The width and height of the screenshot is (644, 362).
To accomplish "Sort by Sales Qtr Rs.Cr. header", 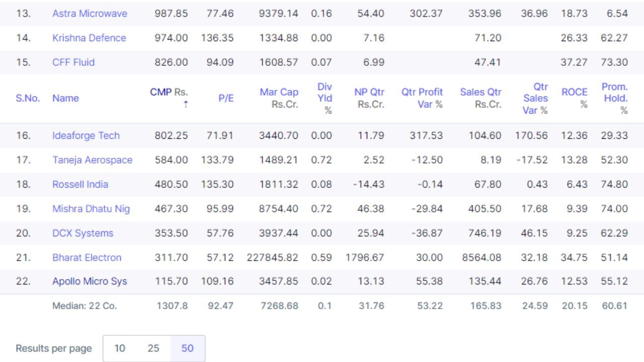I will [x=480, y=98].
